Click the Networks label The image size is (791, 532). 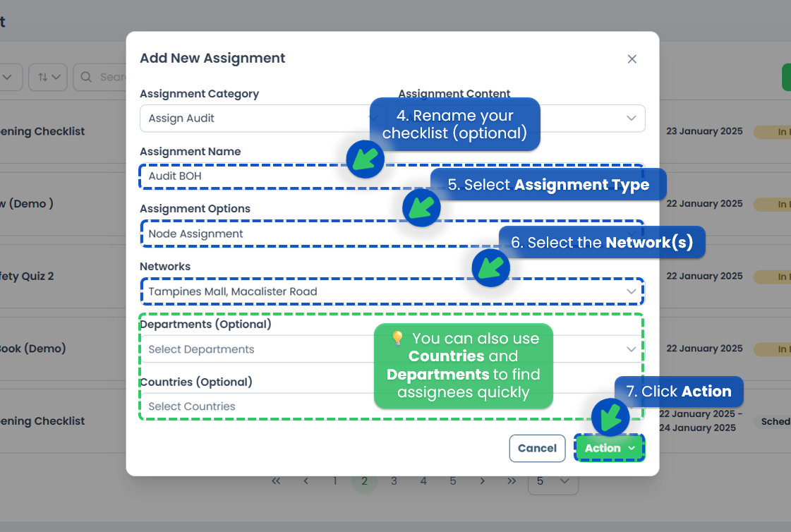(x=165, y=266)
